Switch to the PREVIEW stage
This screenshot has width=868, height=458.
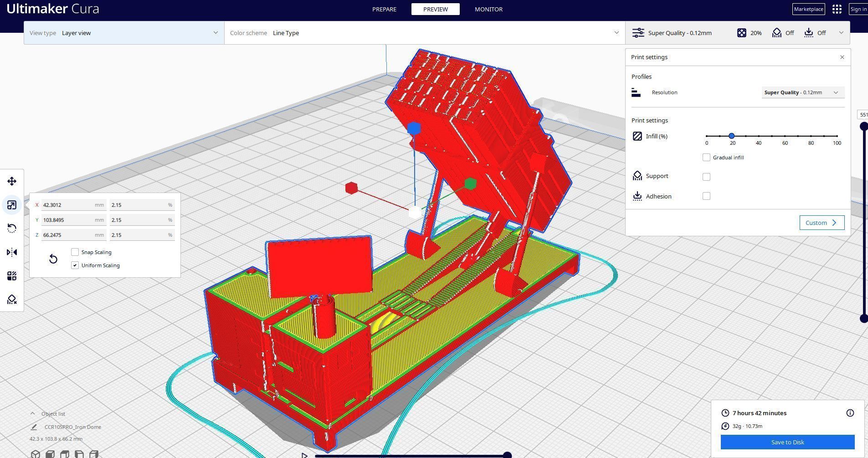coord(436,9)
